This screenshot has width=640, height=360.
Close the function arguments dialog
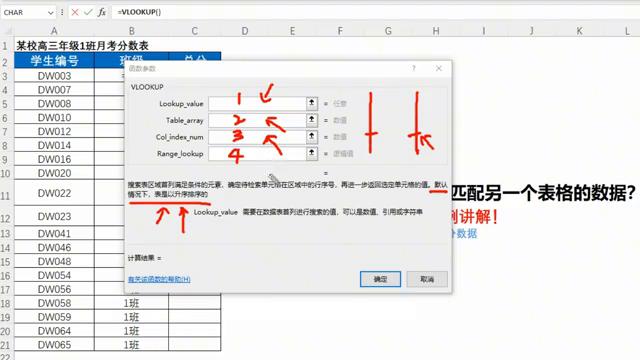(x=439, y=68)
